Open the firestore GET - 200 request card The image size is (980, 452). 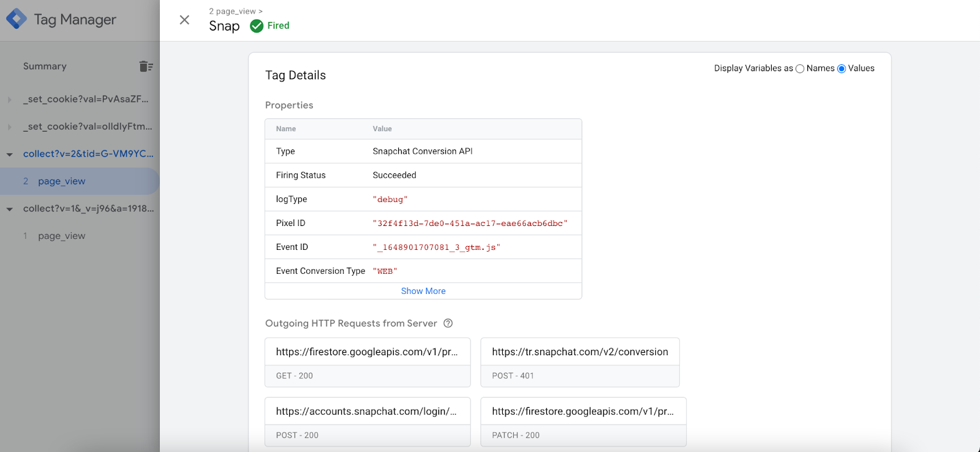pyautogui.click(x=367, y=363)
